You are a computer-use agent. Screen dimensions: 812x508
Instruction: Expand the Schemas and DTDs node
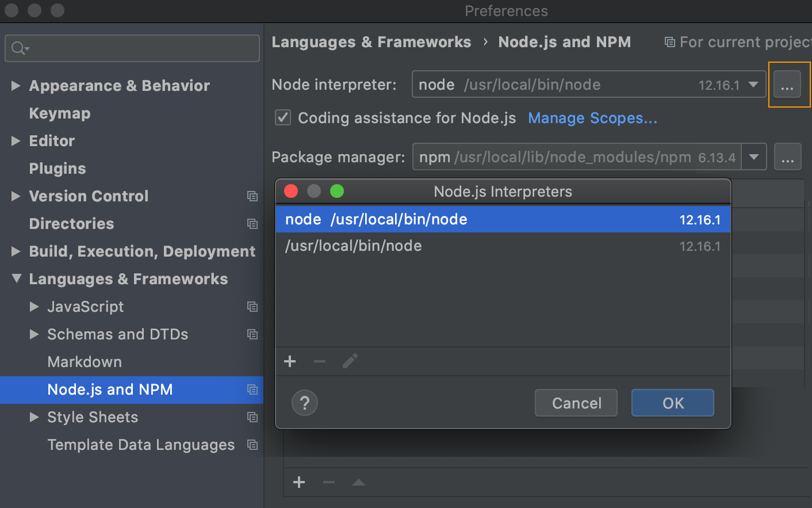point(35,334)
